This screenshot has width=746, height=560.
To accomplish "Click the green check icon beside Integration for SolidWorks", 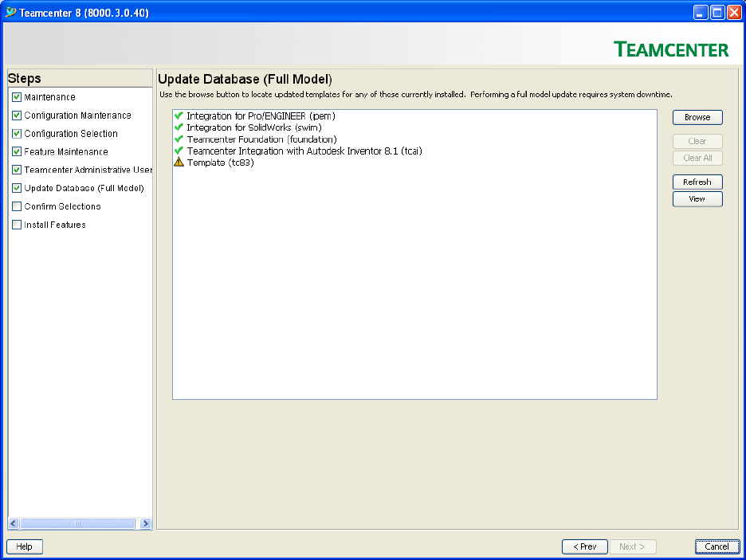I will pyautogui.click(x=179, y=127).
